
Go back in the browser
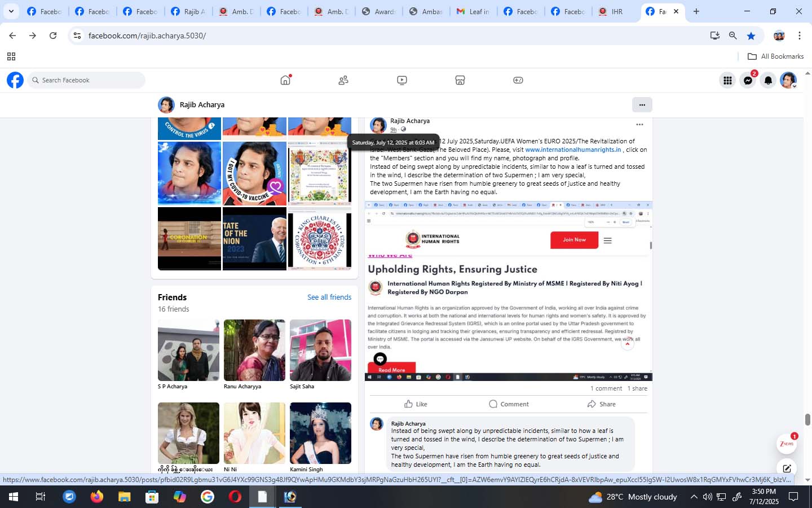[x=12, y=36]
